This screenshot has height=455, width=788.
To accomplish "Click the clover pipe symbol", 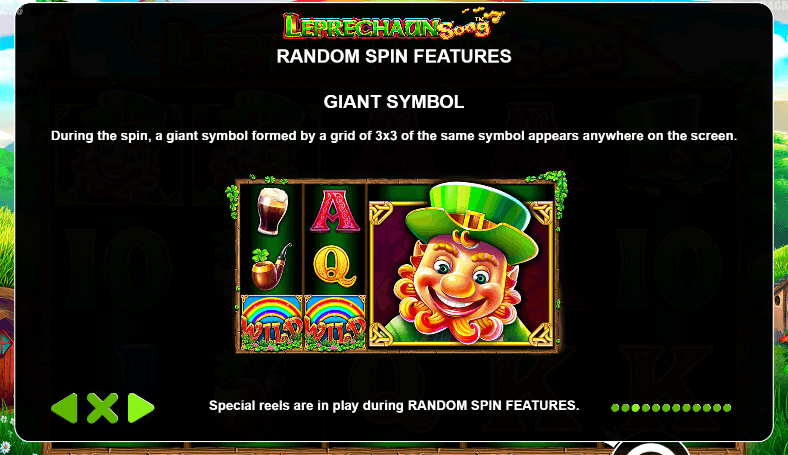I will click(x=271, y=267).
